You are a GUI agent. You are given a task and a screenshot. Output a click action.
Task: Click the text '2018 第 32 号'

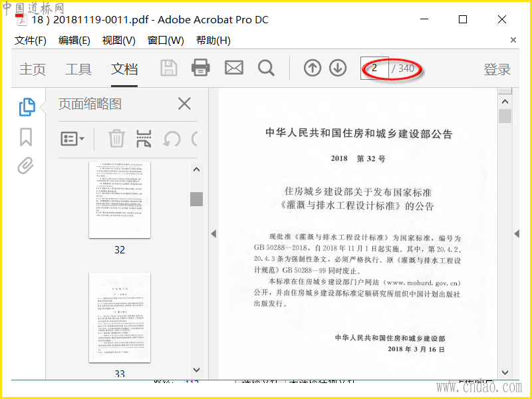coord(358,158)
